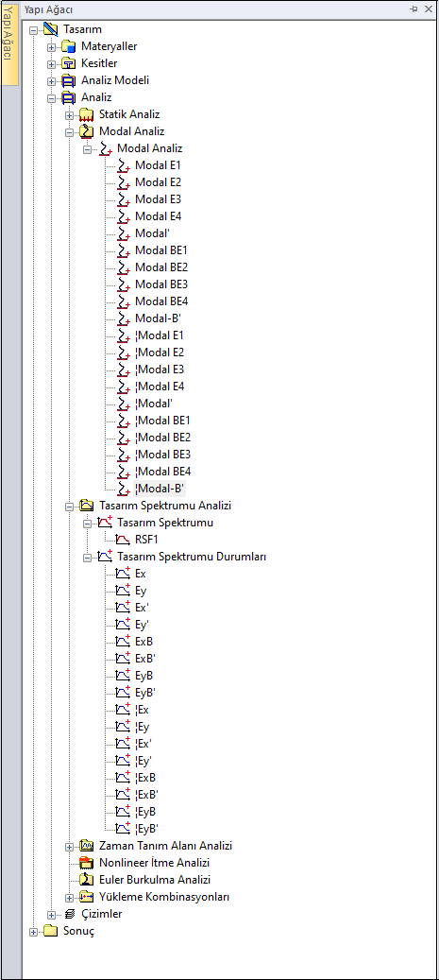
Task: Click the Materyaller folder icon
Action: (68, 46)
